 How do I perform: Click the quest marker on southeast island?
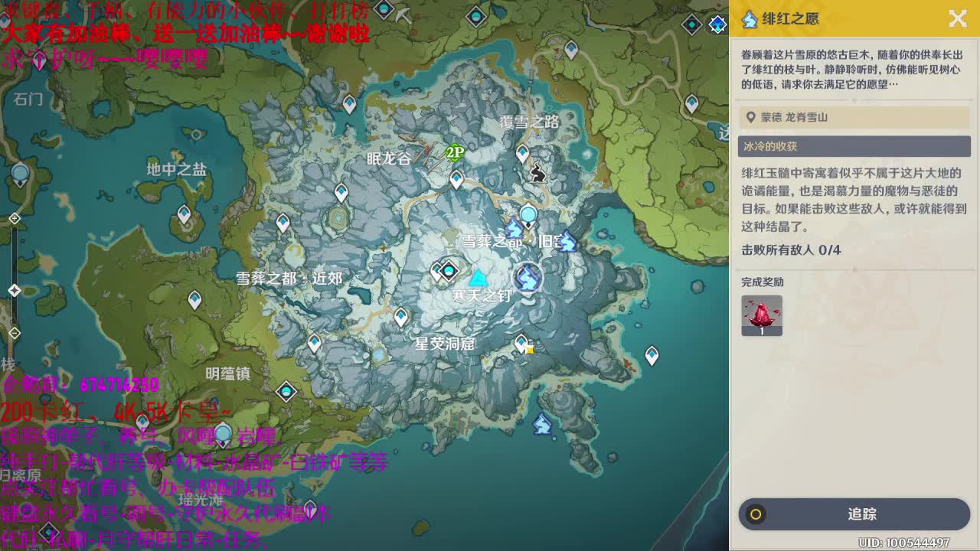(x=542, y=423)
